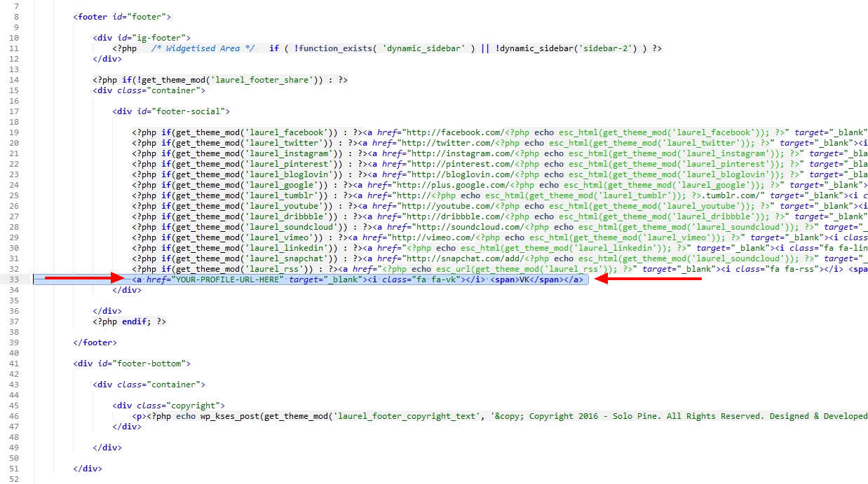Click if(get_theme_mod('laurel_linkedin')) on line 30
The height and width of the screenshot is (484, 868).
[x=245, y=248]
